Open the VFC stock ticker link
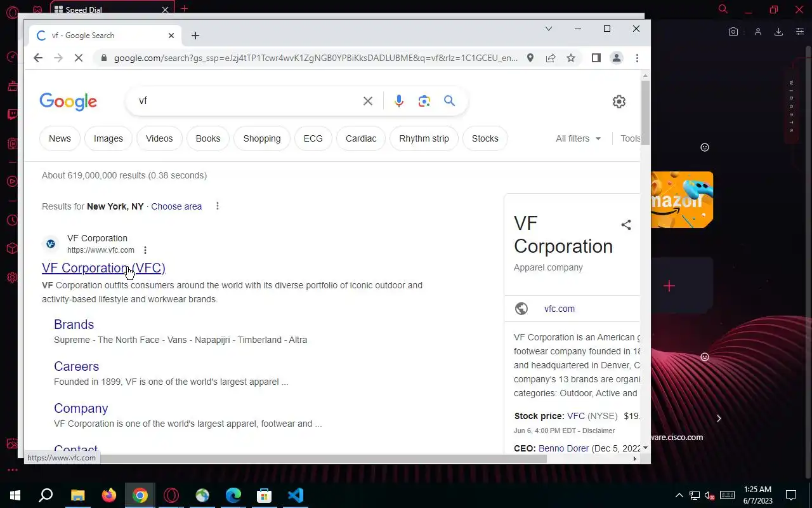The width and height of the screenshot is (812, 508). tap(576, 416)
